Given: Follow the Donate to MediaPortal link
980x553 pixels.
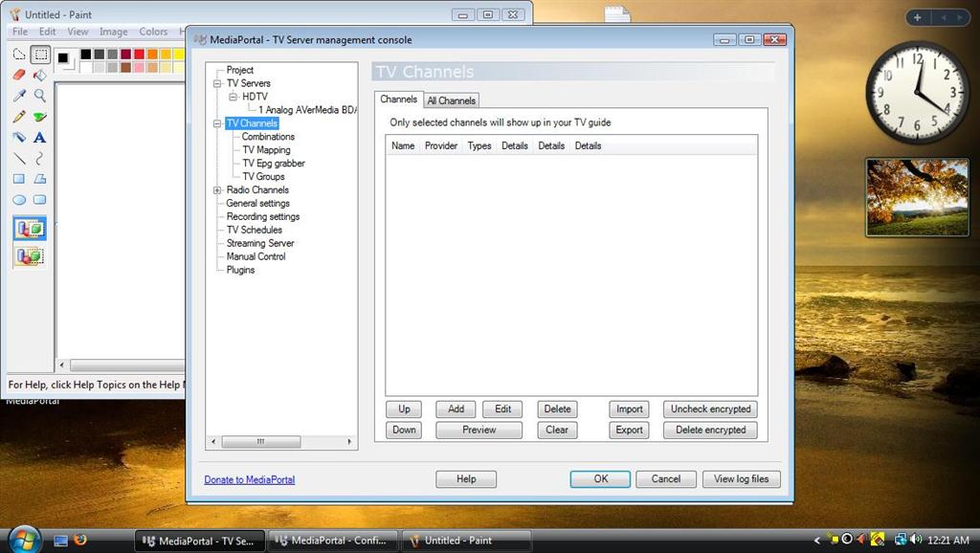Looking at the screenshot, I should (x=250, y=480).
